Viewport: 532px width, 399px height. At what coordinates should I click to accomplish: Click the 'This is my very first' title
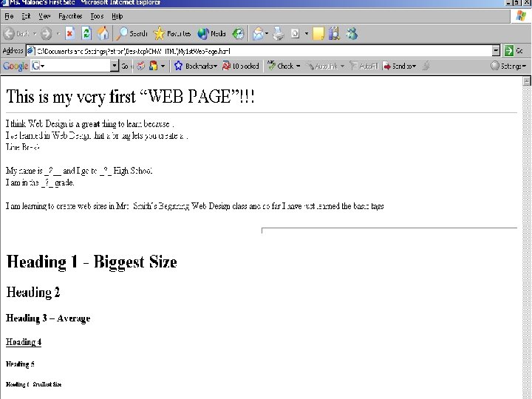[x=130, y=96]
